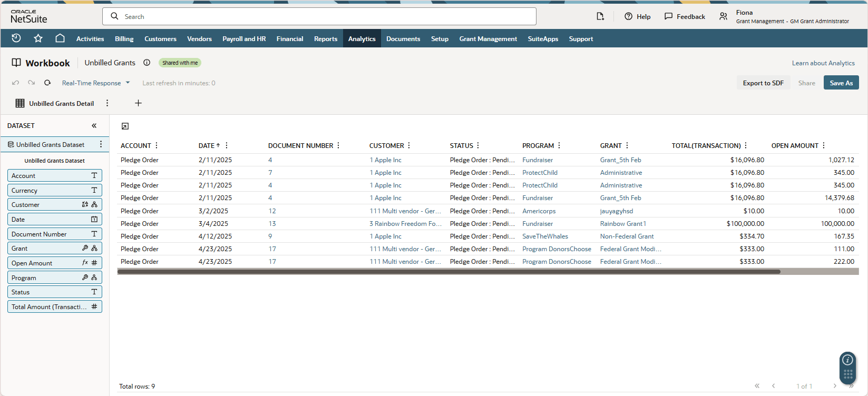This screenshot has height=396, width=868.
Task: Open the Shortcuts star icon
Action: (38, 38)
